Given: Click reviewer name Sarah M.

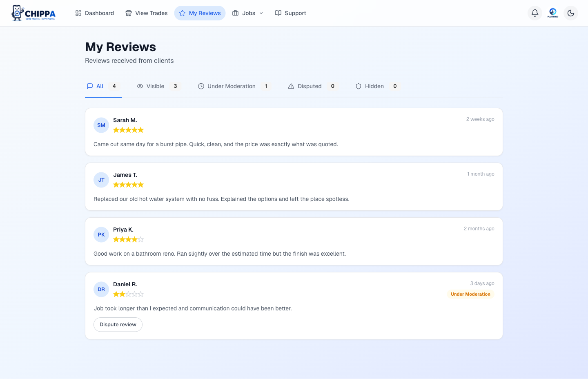Looking at the screenshot, I should [x=125, y=120].
